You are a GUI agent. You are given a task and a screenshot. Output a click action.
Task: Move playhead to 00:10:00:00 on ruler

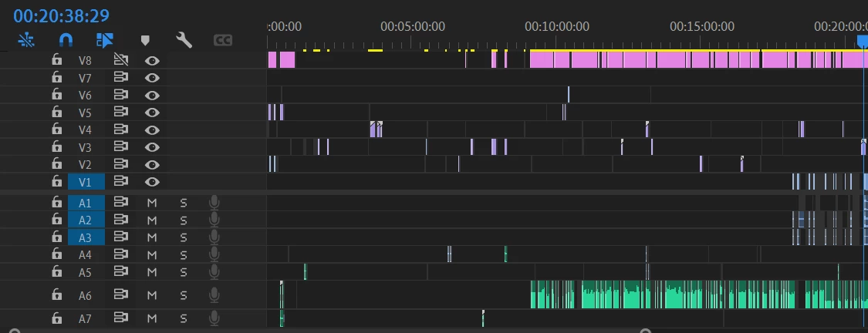557,26
